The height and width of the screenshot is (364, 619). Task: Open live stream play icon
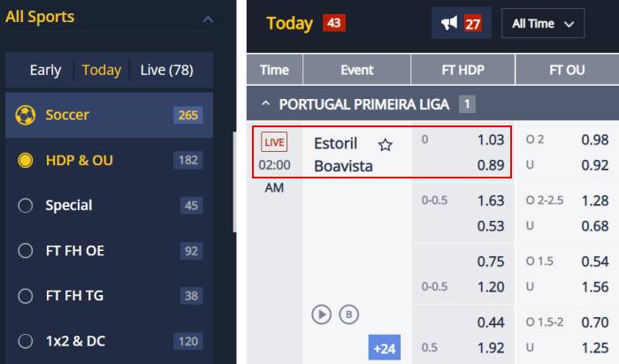click(321, 315)
